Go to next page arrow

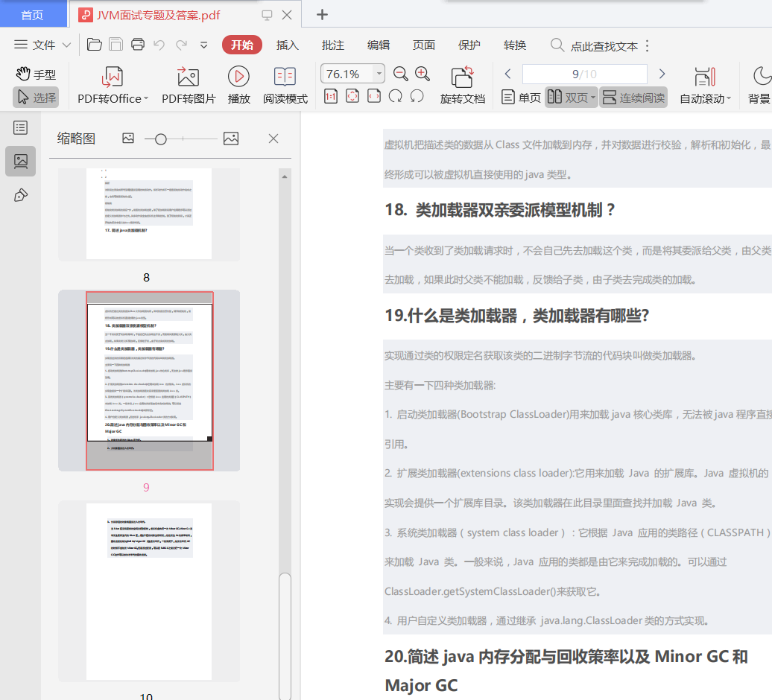(662, 74)
